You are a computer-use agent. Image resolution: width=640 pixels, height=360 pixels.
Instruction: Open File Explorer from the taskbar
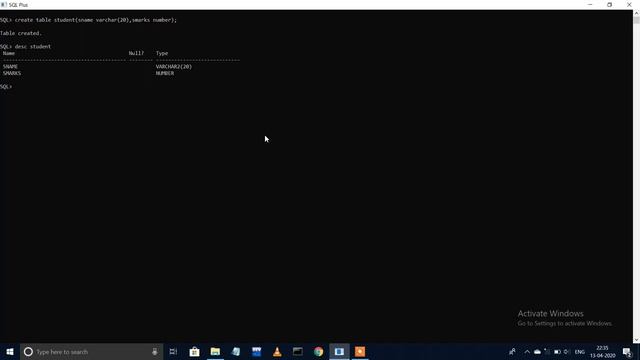coord(215,351)
